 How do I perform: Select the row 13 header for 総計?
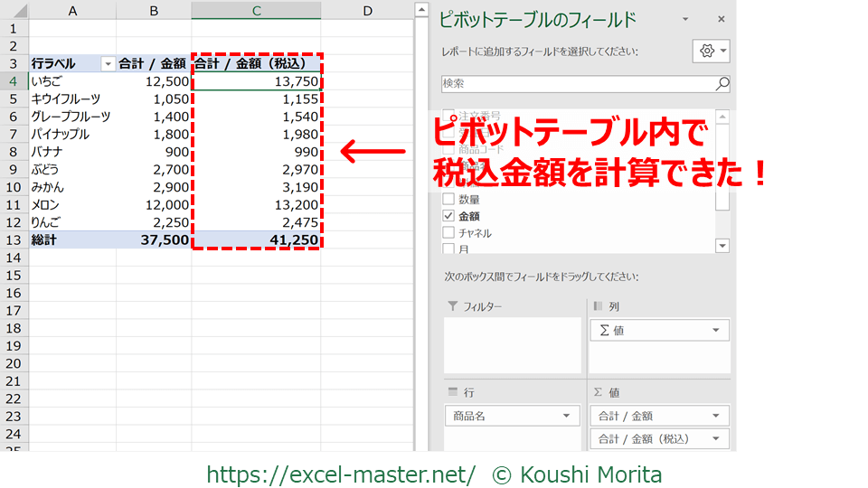coord(14,240)
